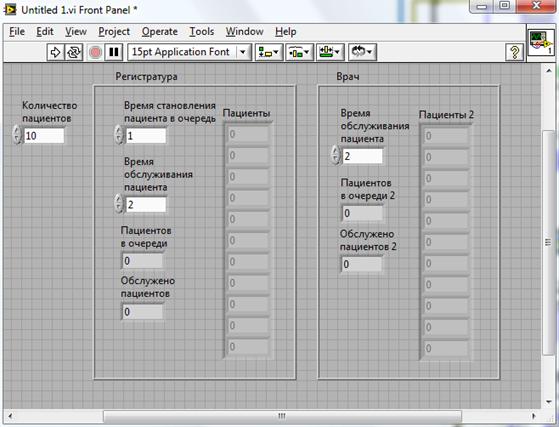
Task: Click stepper for Врач Время обслуживания пациента
Action: (x=335, y=155)
